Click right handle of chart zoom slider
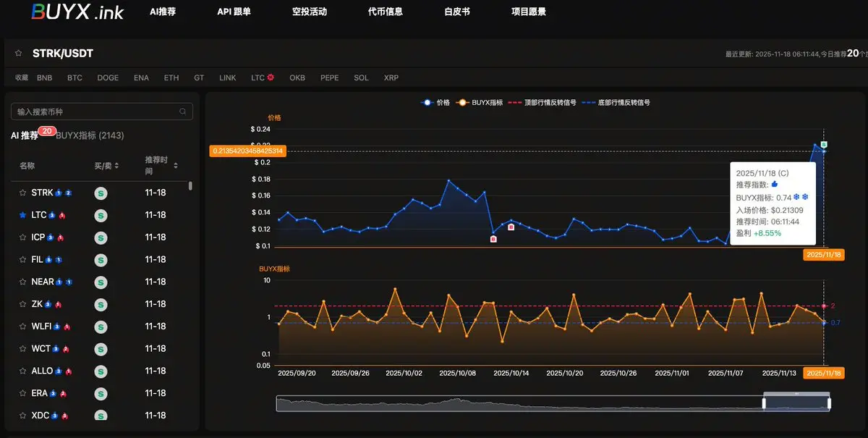The image size is (868, 438). [829, 403]
